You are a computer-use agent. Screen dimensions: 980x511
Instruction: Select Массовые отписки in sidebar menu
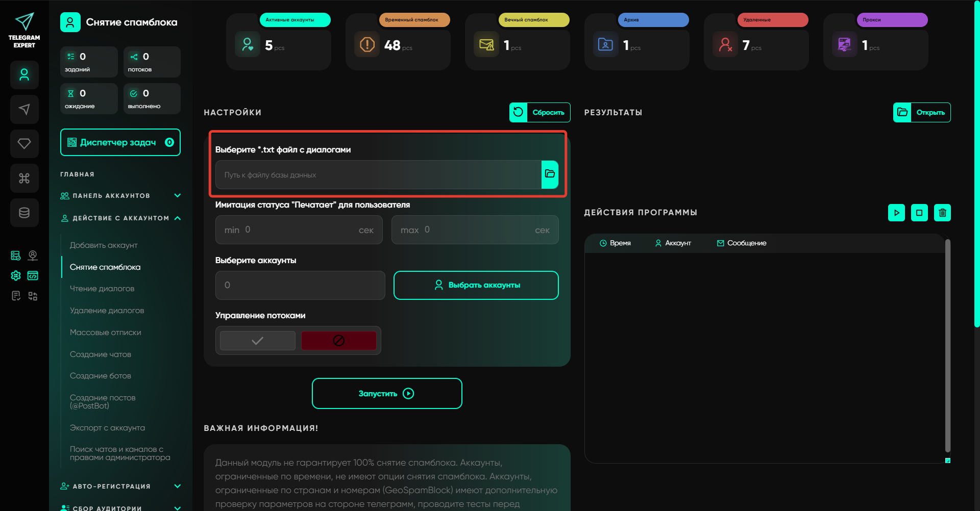tap(106, 333)
